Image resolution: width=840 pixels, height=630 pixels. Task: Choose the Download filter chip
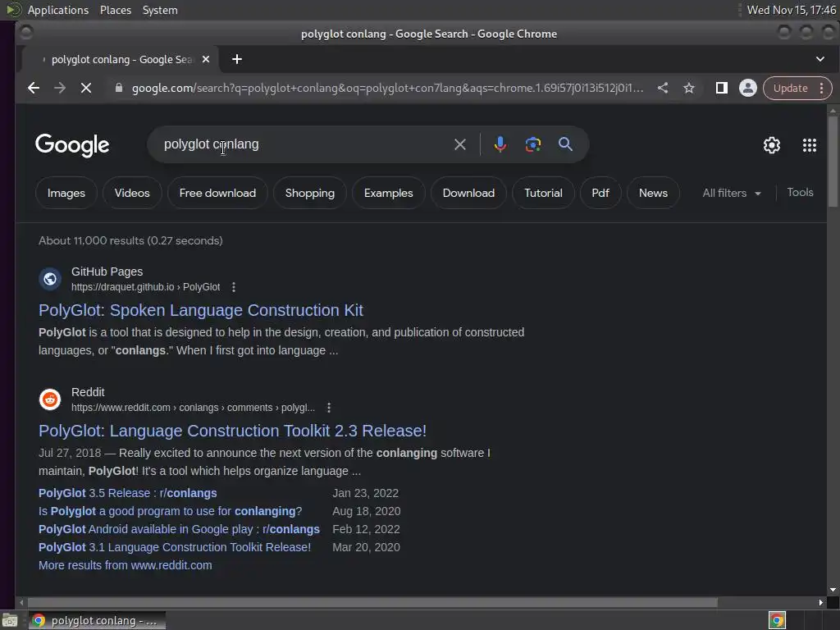468,193
